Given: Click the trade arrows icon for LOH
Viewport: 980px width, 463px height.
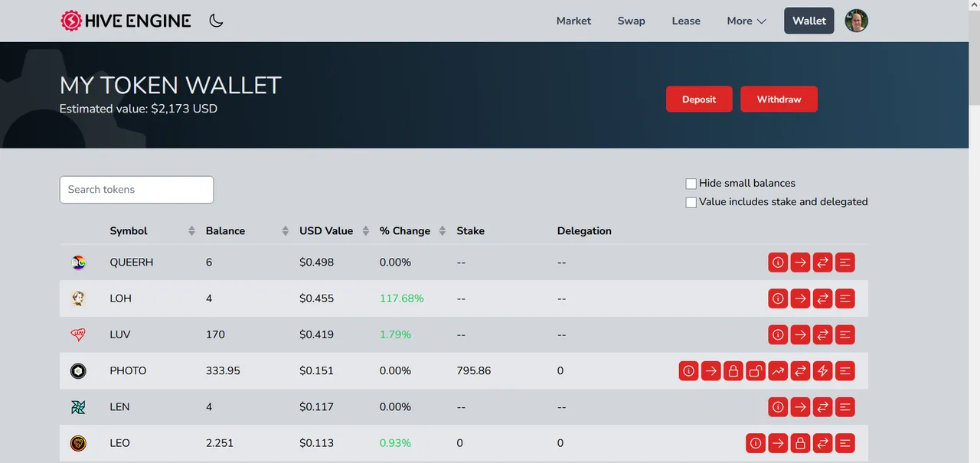Looking at the screenshot, I should tap(822, 298).
